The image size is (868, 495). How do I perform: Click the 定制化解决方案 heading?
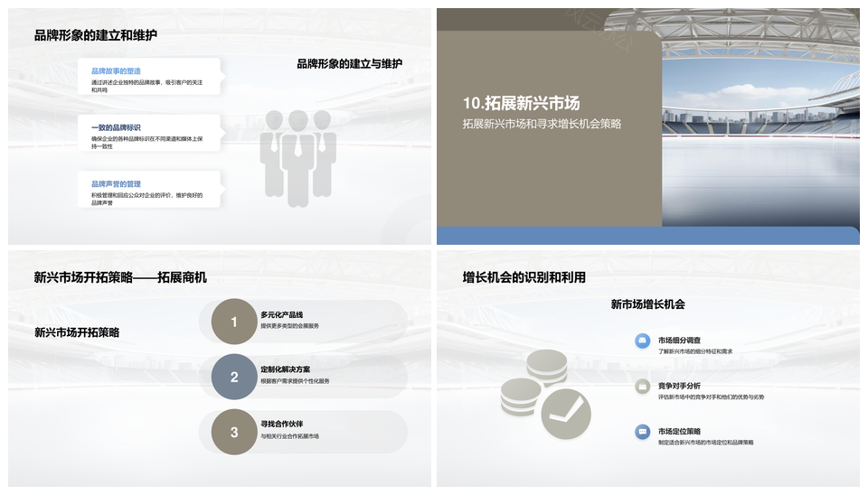(286, 369)
